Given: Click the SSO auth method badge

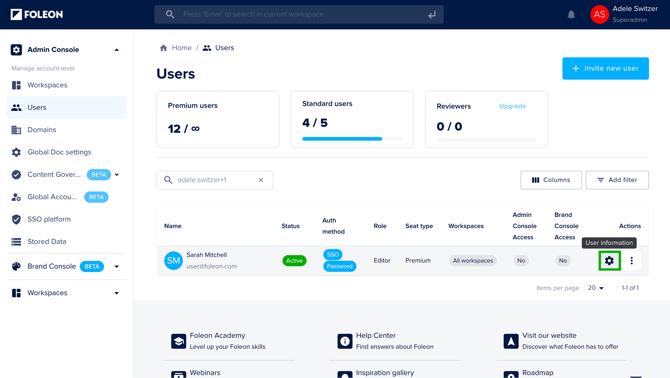Looking at the screenshot, I should 332,255.
